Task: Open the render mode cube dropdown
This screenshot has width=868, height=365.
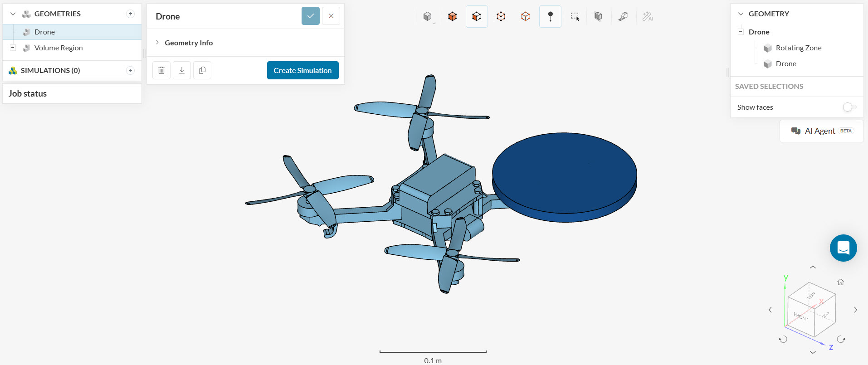Action: coord(428,17)
